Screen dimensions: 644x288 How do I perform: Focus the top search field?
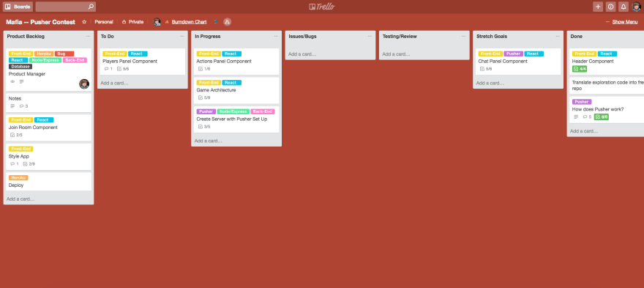(65, 7)
